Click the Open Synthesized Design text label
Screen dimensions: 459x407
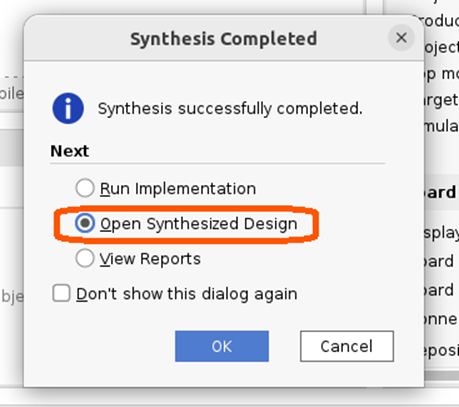pyautogui.click(x=199, y=224)
